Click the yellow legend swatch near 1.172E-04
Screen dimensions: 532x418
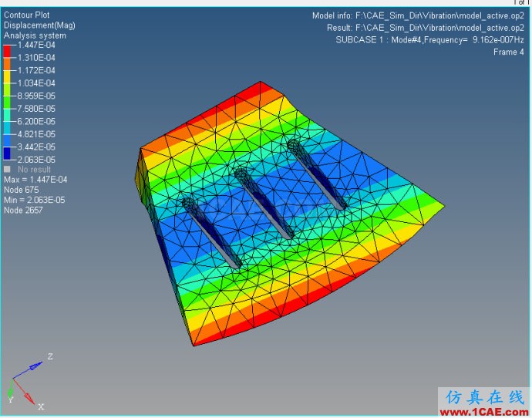[7, 76]
